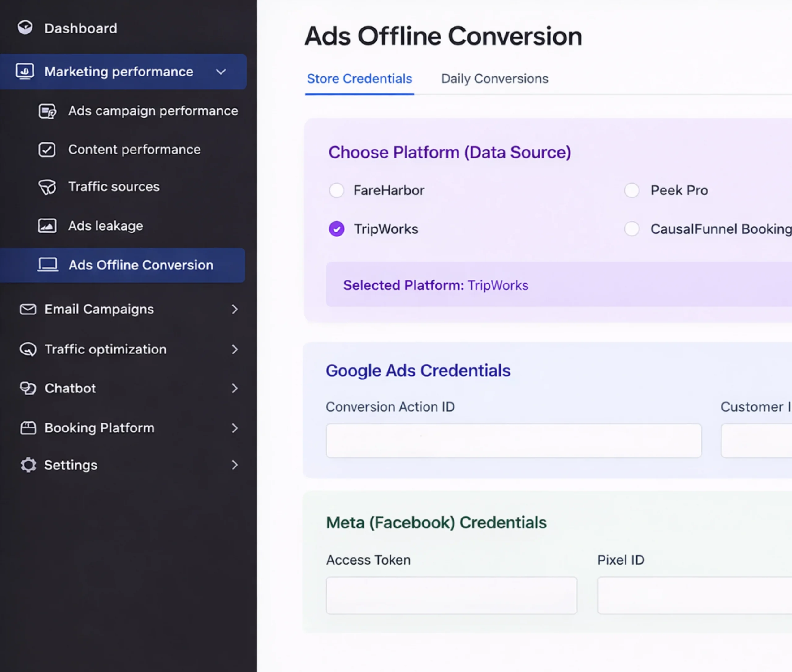Click the Email Campaigns envelope icon
The width and height of the screenshot is (792, 672).
[x=28, y=309]
